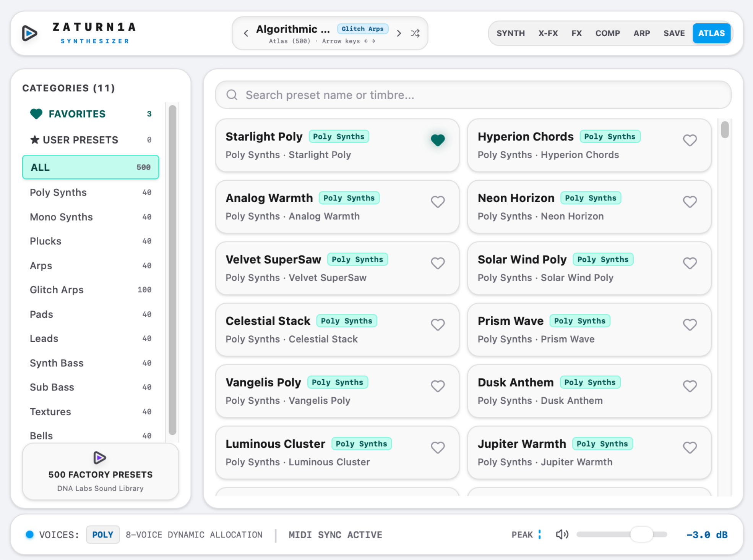
Task: Favorite the Neon Horizon preset
Action: (690, 202)
